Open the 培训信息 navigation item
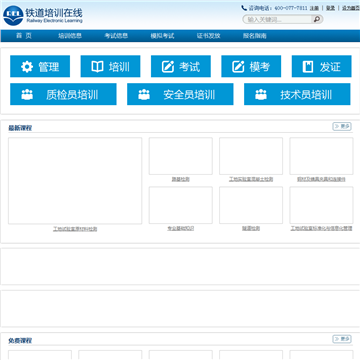The height and width of the screenshot is (360, 360). point(70,36)
